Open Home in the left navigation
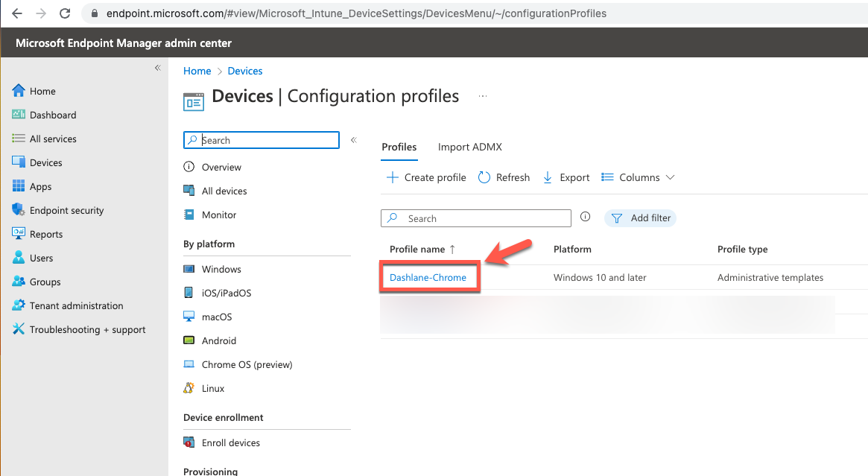The image size is (868, 476). coord(42,92)
